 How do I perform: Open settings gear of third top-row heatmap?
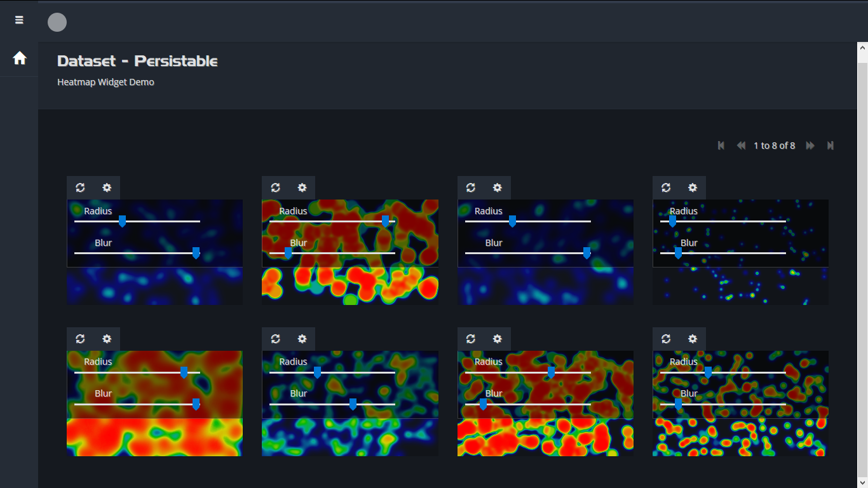[498, 187]
